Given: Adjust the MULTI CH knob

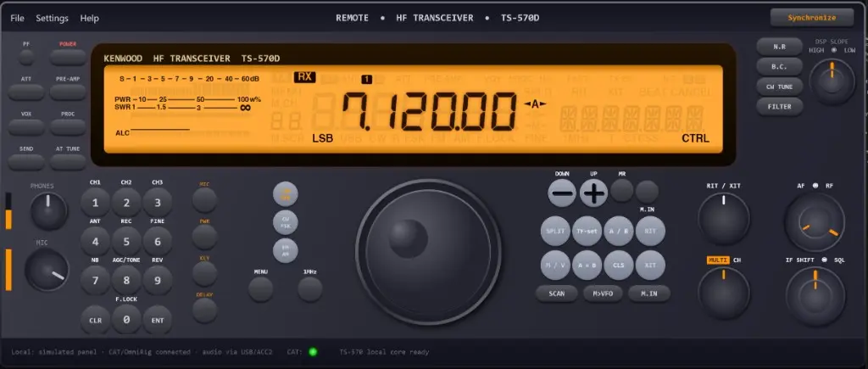Looking at the screenshot, I should [724, 294].
